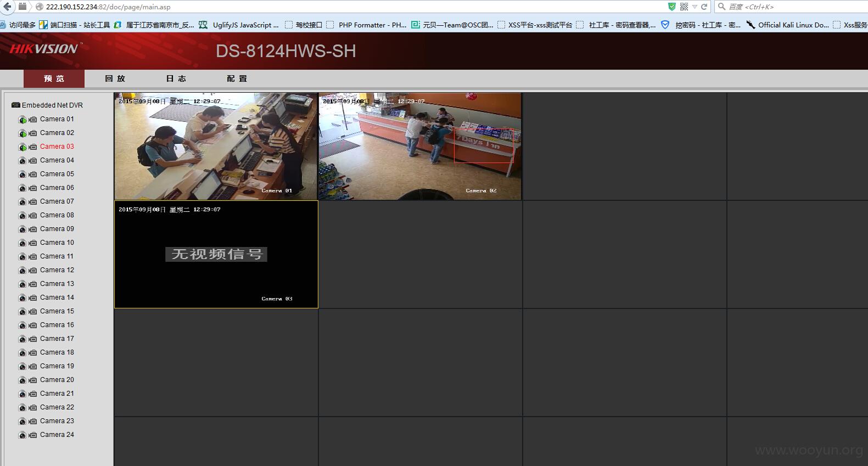Open the address bar history dropdown arrow
Image resolution: width=868 pixels, height=466 pixels.
695,7
